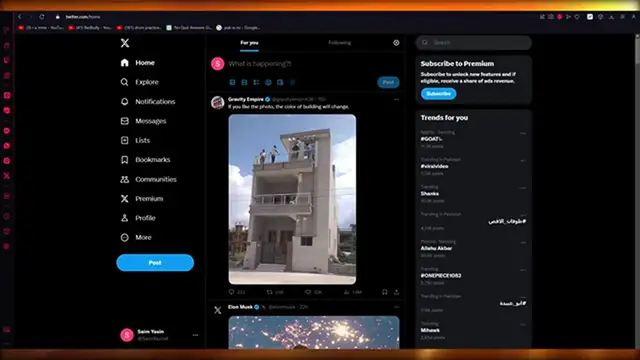Open options for the Mihawk trend

tap(523, 324)
